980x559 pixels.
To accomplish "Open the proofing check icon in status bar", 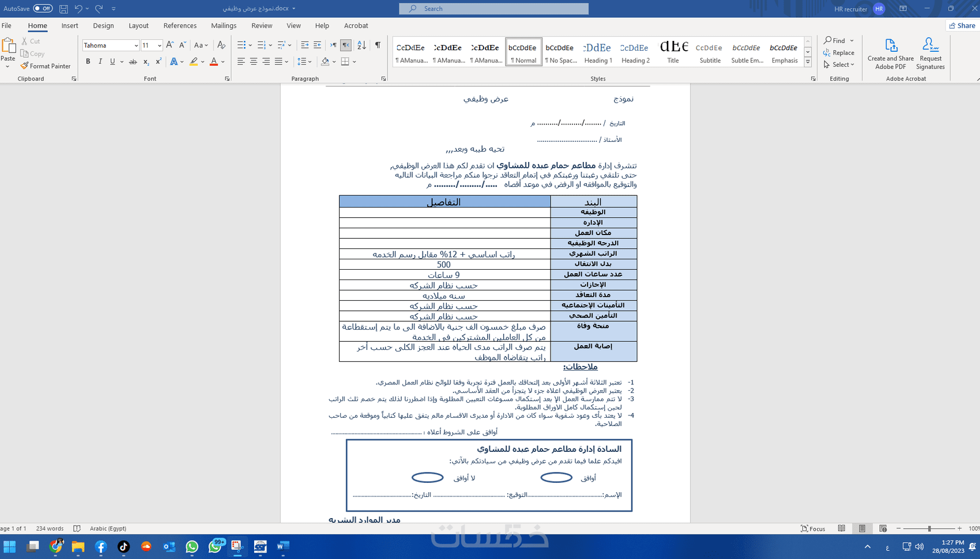I will [77, 528].
